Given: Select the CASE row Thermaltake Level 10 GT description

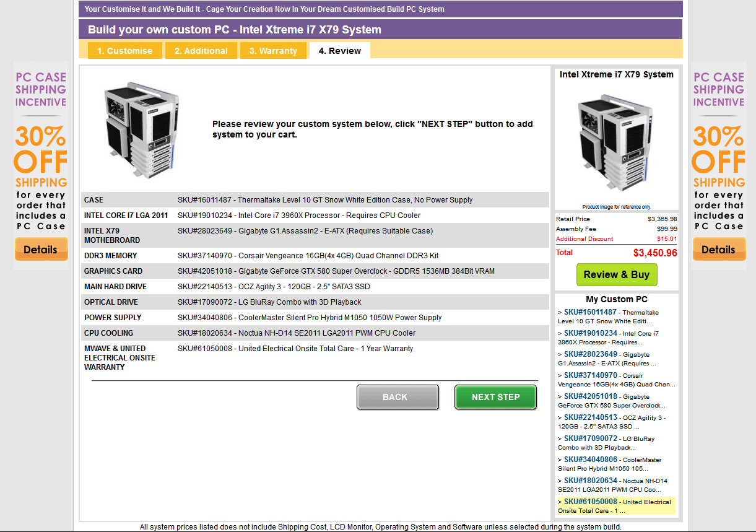Looking at the screenshot, I should (x=325, y=200).
